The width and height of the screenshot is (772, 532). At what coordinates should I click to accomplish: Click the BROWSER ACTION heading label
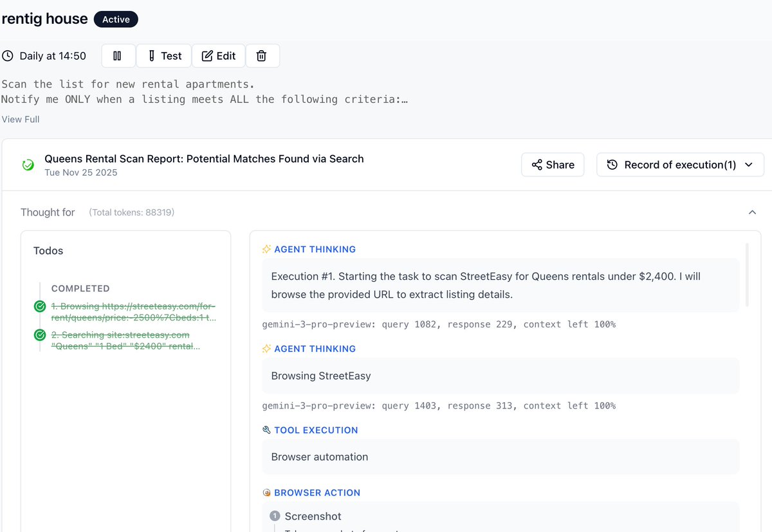click(x=317, y=493)
